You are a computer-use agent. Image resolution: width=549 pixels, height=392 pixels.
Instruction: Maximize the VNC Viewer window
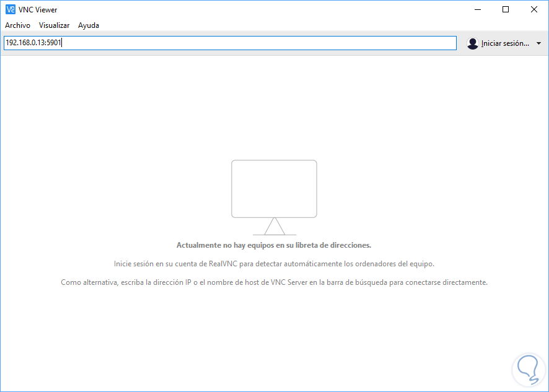point(506,9)
